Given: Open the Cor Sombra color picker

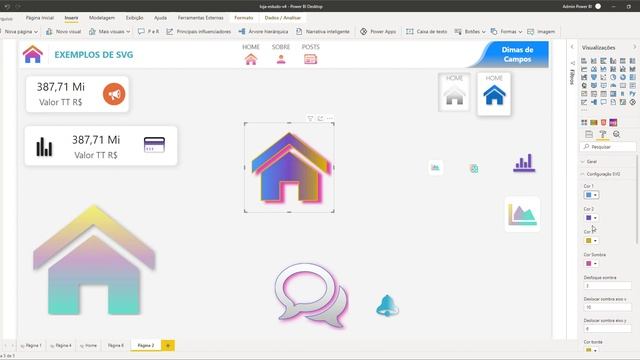Looking at the screenshot, I should click(x=591, y=264).
